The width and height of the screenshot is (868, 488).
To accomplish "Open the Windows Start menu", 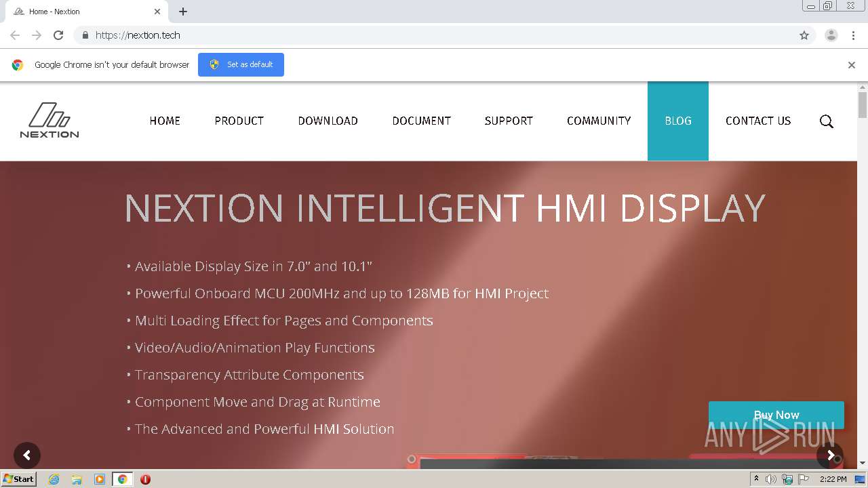I will pyautogui.click(x=19, y=479).
